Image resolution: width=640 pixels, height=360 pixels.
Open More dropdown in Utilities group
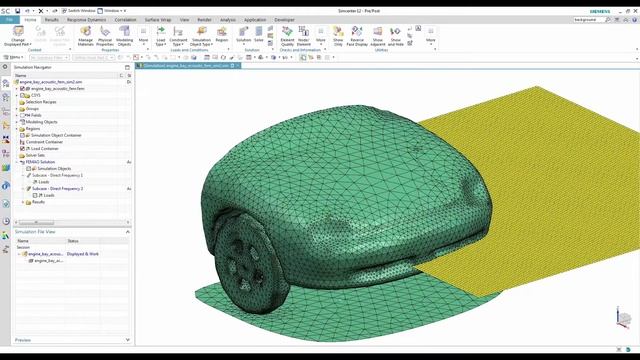(431, 35)
